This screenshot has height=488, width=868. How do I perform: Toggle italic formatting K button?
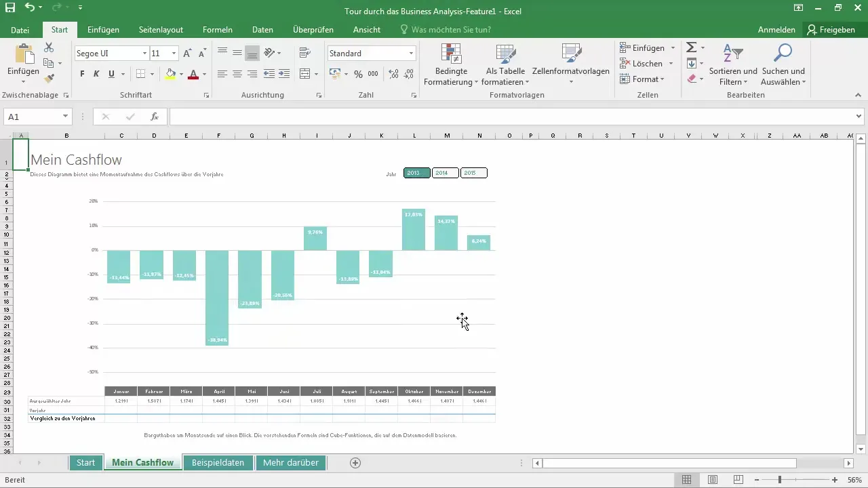(x=96, y=74)
